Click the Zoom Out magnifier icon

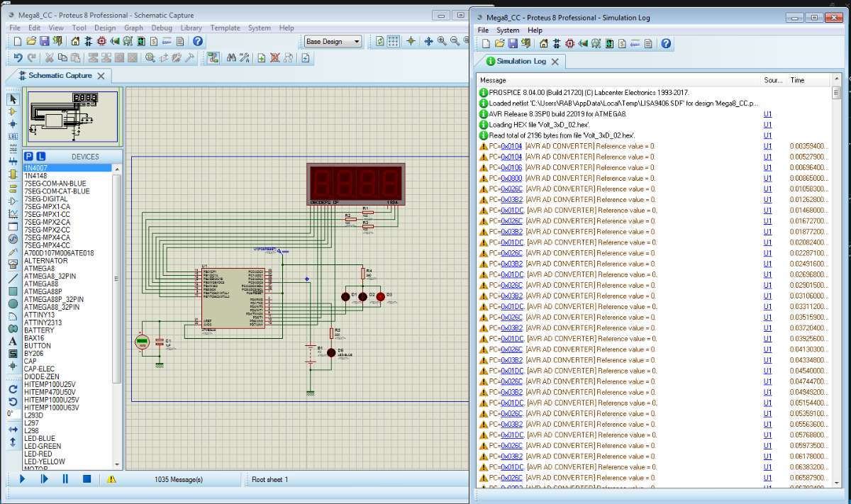[455, 41]
